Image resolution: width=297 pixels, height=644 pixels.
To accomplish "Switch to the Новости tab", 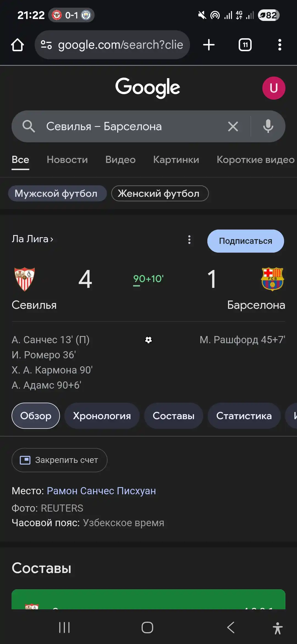I will (x=67, y=160).
